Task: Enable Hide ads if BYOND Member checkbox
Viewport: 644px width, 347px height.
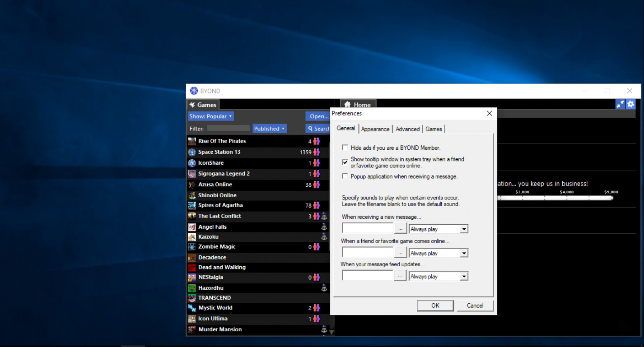Action: pos(345,148)
